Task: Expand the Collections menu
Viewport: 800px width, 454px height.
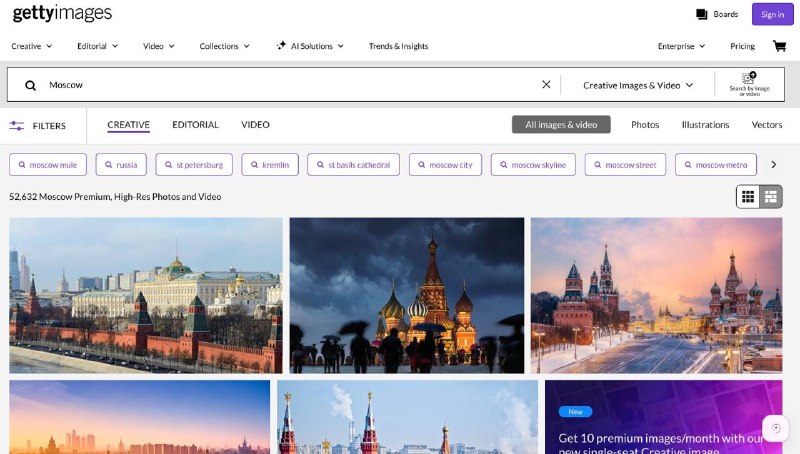Action: (x=224, y=46)
